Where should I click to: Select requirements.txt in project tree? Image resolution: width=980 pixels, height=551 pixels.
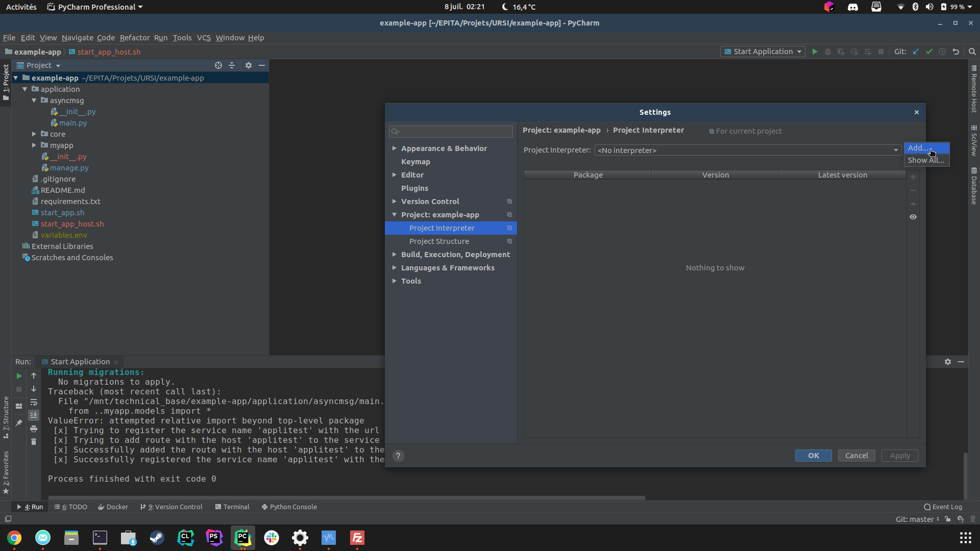coord(70,202)
